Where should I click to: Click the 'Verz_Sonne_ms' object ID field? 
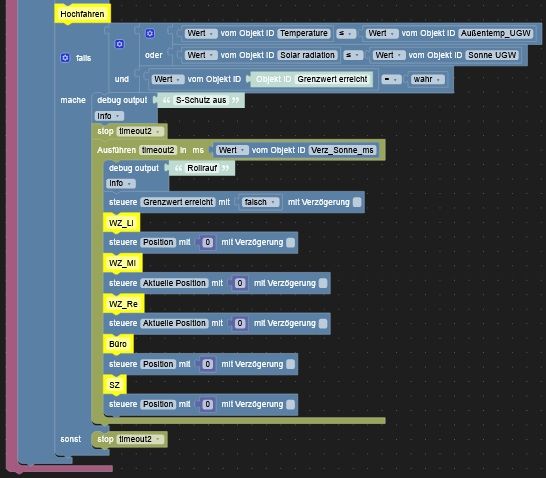[343, 150]
